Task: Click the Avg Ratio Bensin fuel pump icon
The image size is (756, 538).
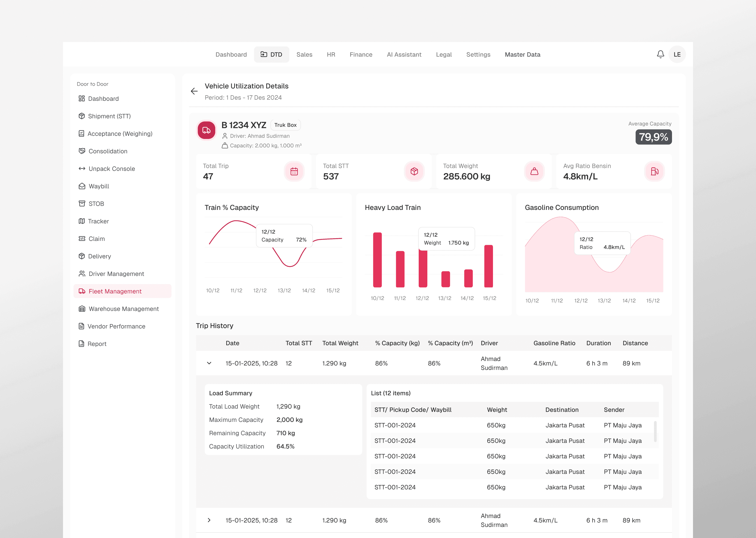Action: click(x=654, y=171)
